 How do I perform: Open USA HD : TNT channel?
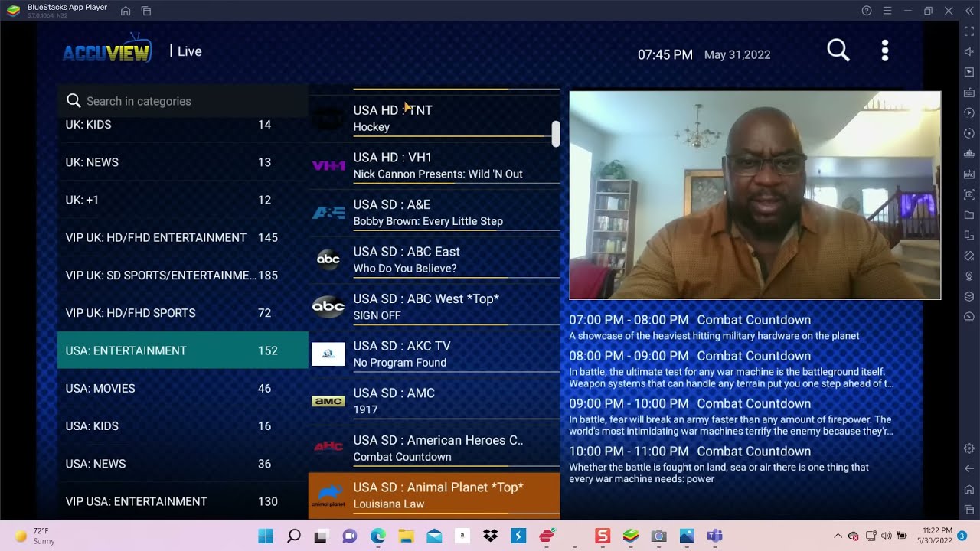(x=434, y=118)
